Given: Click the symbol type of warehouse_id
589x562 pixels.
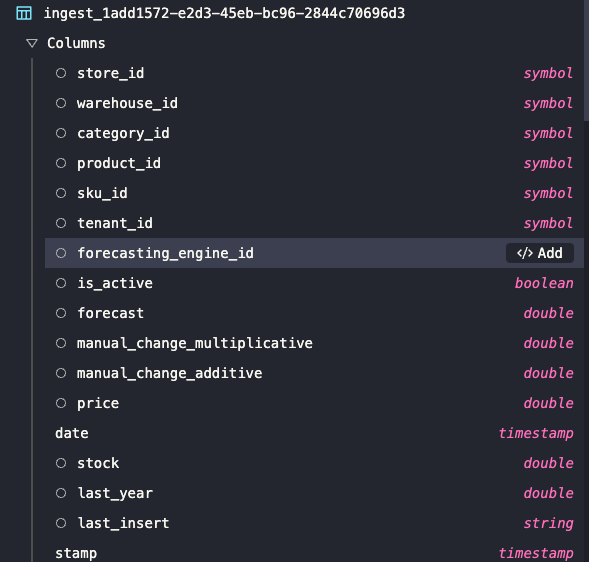Looking at the screenshot, I should tap(548, 104).
